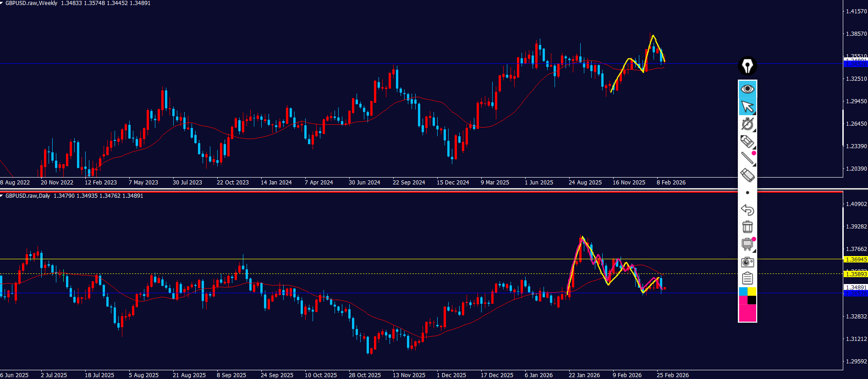Click the small dot brush size button

[x=747, y=193]
